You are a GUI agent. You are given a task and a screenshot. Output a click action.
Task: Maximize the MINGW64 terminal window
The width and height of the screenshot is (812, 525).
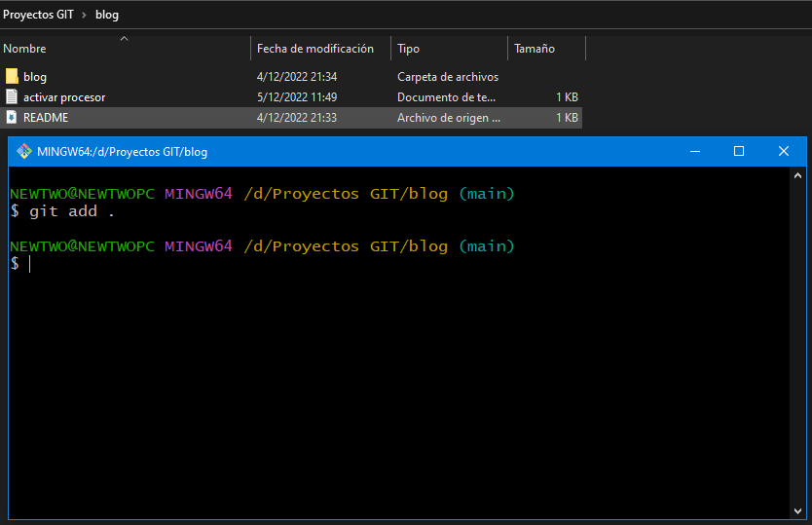pyautogui.click(x=739, y=151)
